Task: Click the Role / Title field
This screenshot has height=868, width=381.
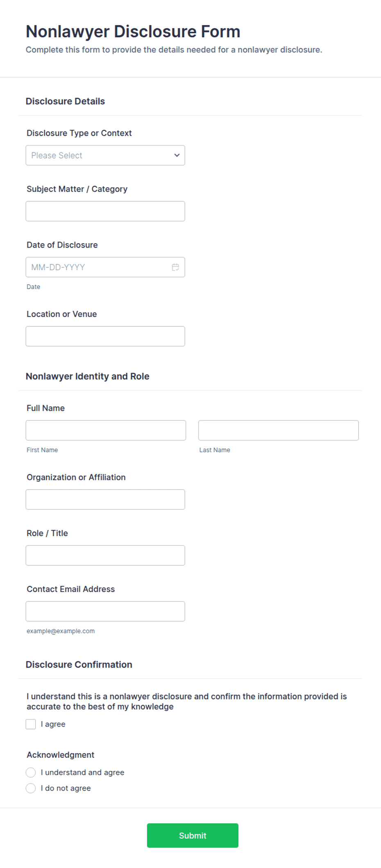Action: pyautogui.click(x=105, y=556)
